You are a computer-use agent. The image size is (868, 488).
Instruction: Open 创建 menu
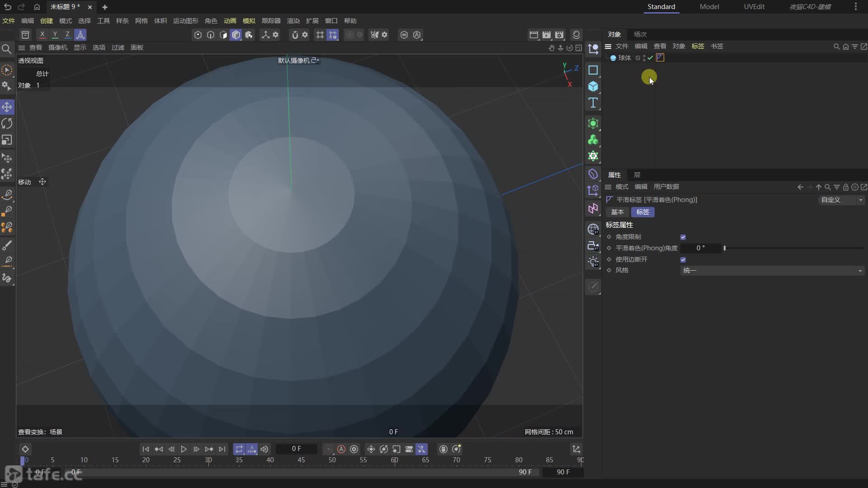[x=47, y=21]
